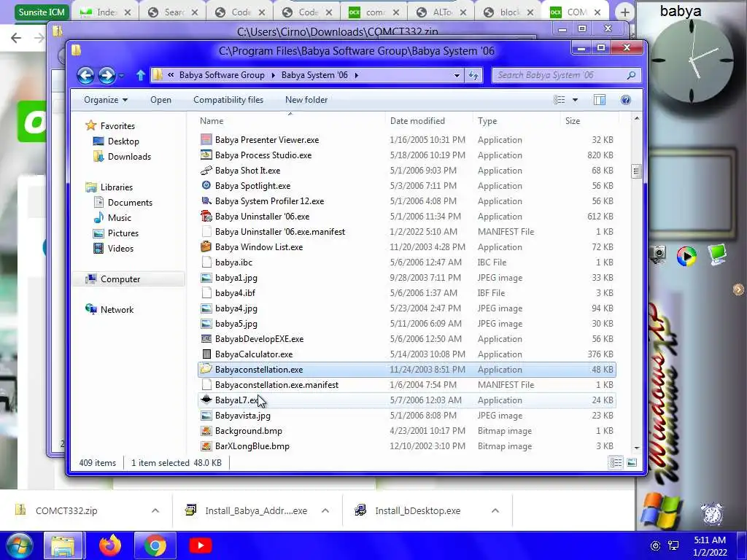Image resolution: width=747 pixels, height=560 pixels.
Task: Switch to the Sunsite ICM browser tab
Action: pyautogui.click(x=42, y=12)
